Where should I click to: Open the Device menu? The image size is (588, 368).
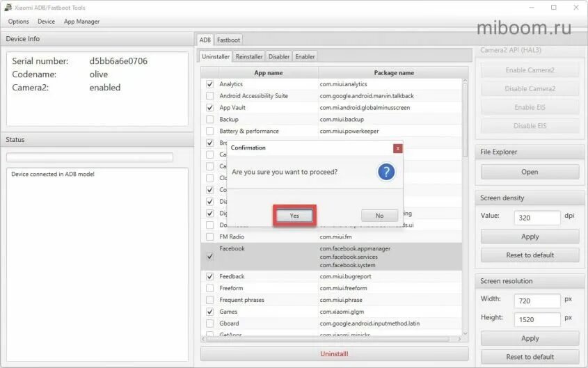tap(46, 22)
